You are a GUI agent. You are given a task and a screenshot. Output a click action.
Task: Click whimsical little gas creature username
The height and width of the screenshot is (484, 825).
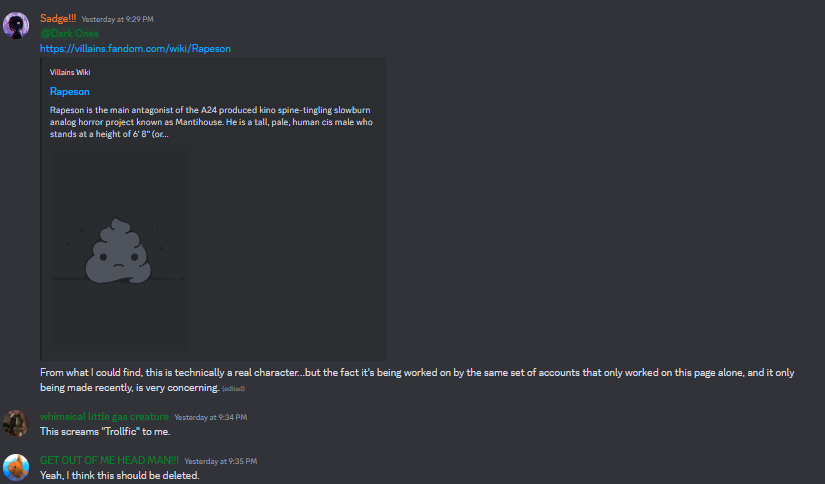click(x=104, y=417)
